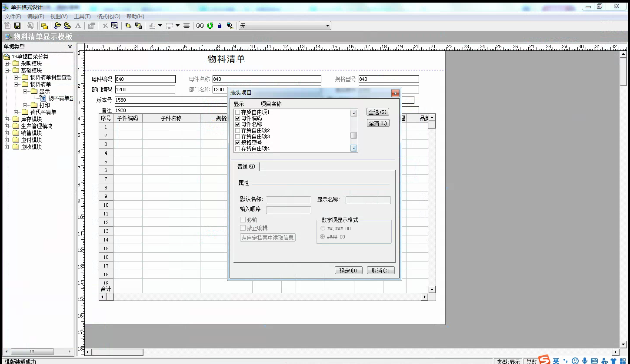This screenshot has height=364, width=630.
Task: Collapse the 基础模块 tree node
Action: coord(7,70)
